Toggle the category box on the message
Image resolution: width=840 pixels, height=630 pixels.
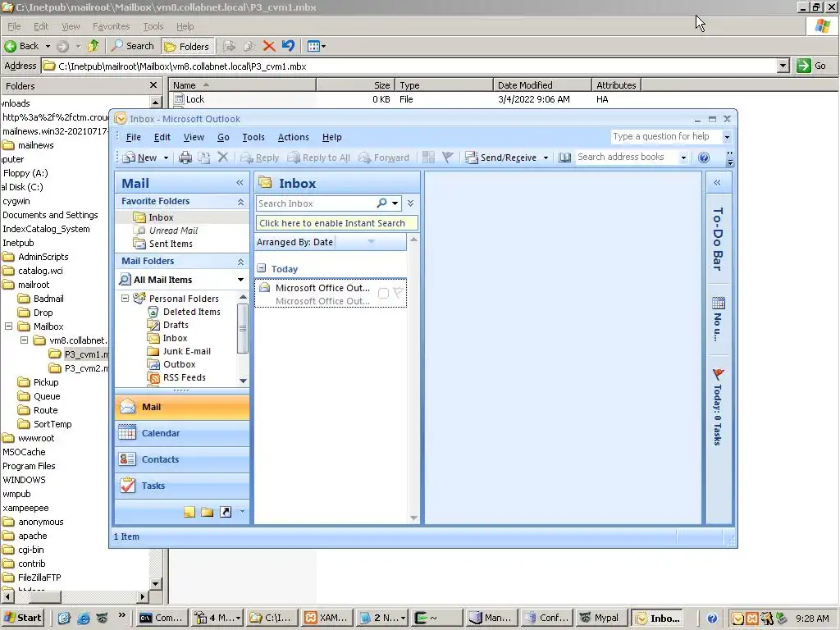coord(384,293)
